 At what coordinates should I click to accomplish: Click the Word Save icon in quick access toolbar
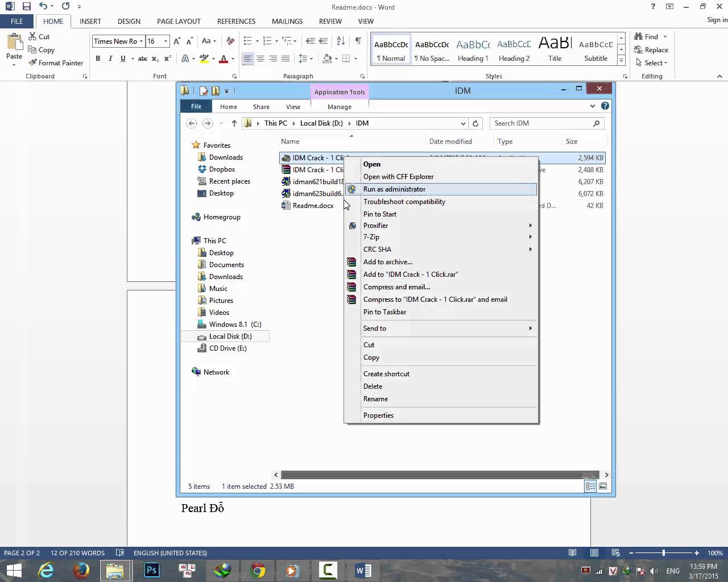(26, 7)
